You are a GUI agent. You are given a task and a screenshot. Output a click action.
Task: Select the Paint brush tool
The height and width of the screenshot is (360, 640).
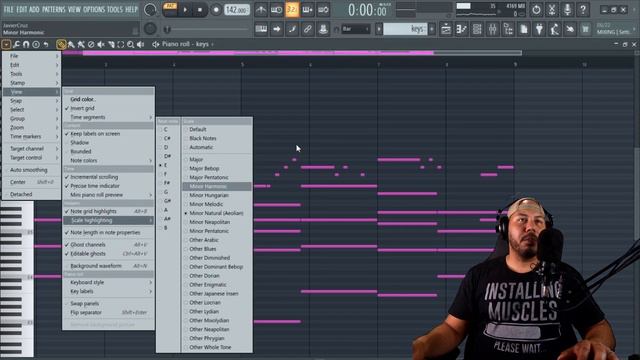[71, 44]
